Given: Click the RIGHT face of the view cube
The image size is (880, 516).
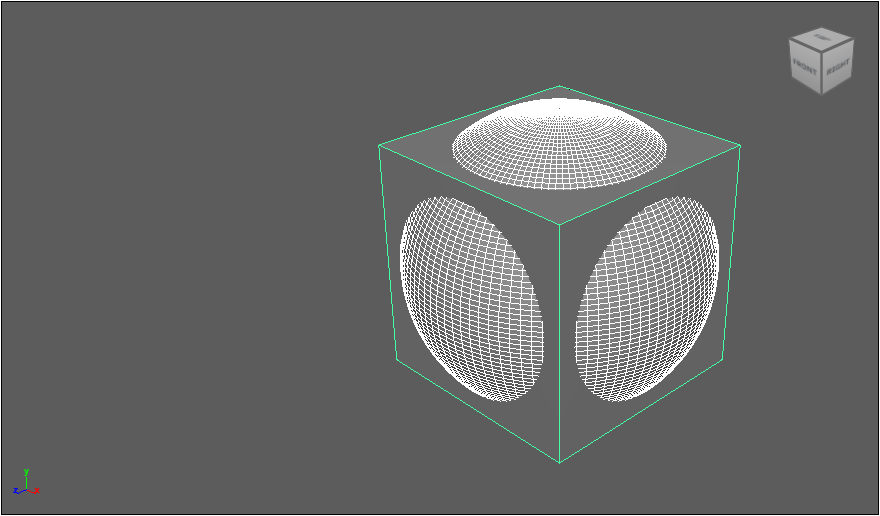Looking at the screenshot, I should coord(838,68).
